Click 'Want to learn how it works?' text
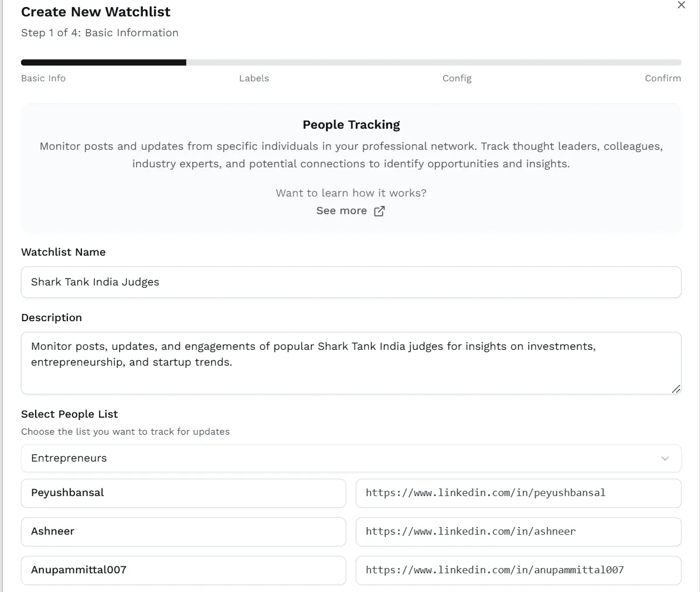This screenshot has width=700, height=592. [x=351, y=192]
